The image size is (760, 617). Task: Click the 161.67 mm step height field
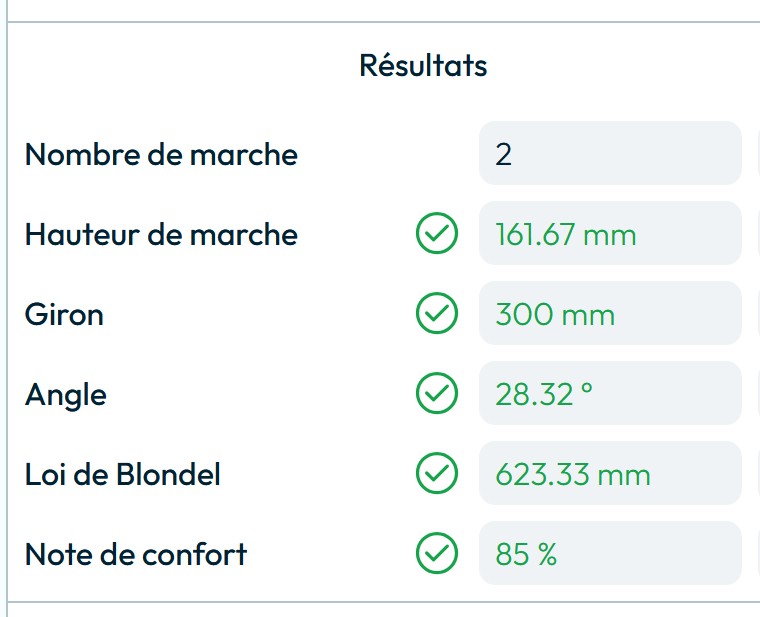pos(610,234)
